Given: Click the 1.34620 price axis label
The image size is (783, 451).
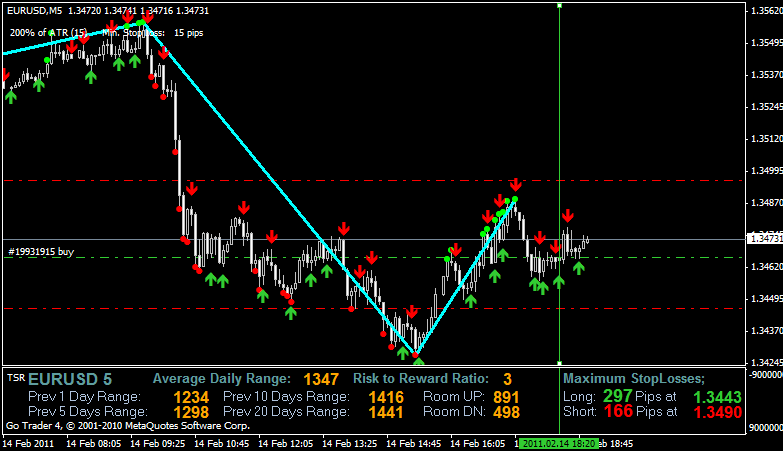Looking at the screenshot, I should [766, 267].
